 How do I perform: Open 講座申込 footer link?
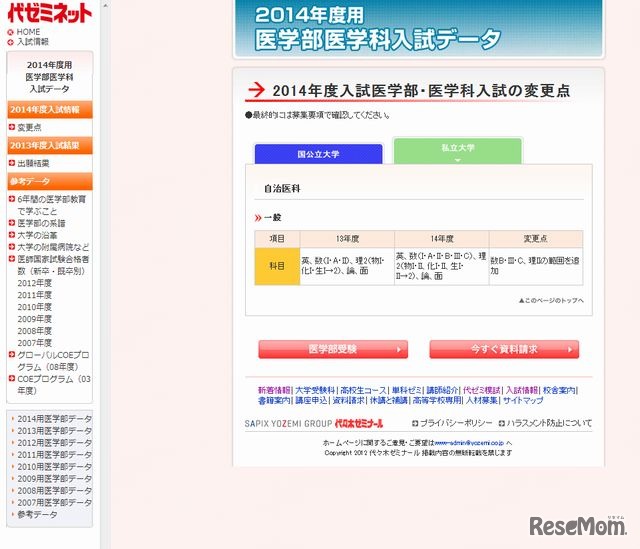click(x=311, y=400)
